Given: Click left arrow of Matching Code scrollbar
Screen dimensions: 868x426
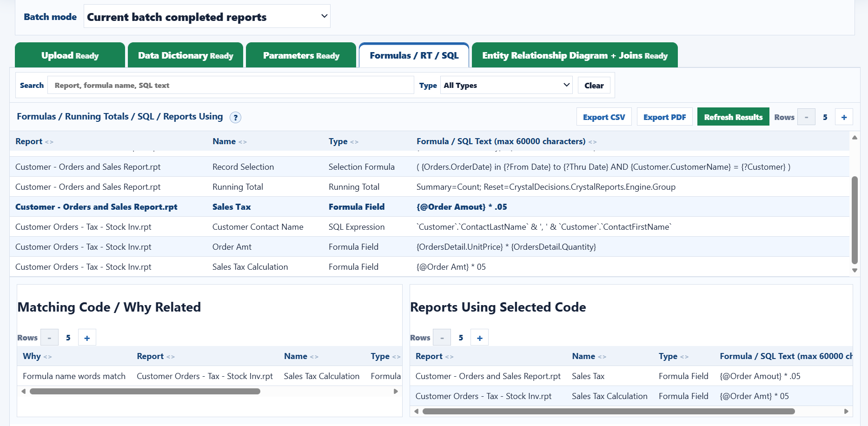Looking at the screenshot, I should coord(24,392).
